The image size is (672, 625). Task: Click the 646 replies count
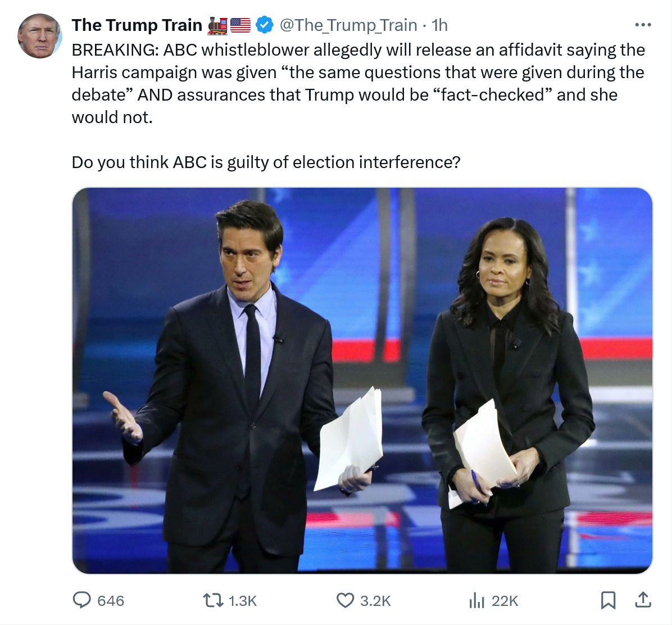click(x=111, y=601)
